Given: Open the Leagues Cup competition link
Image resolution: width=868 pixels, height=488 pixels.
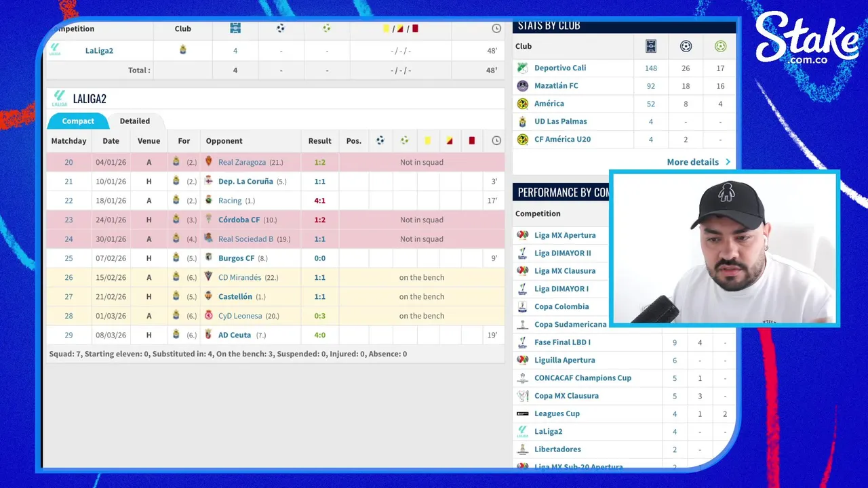Looking at the screenshot, I should [x=557, y=413].
